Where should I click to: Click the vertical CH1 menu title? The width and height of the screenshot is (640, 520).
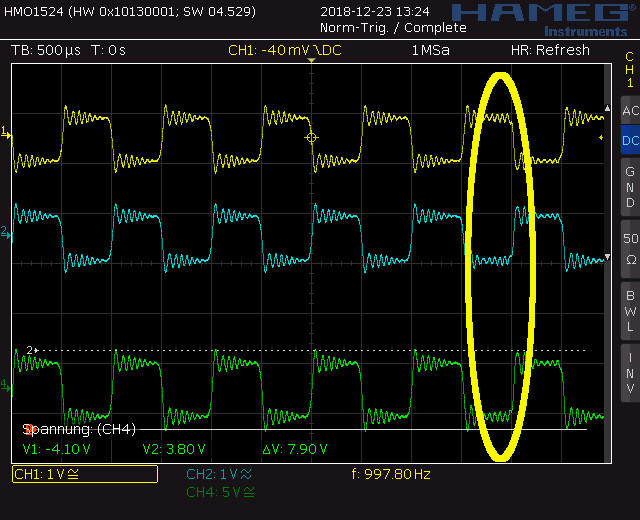pos(630,70)
